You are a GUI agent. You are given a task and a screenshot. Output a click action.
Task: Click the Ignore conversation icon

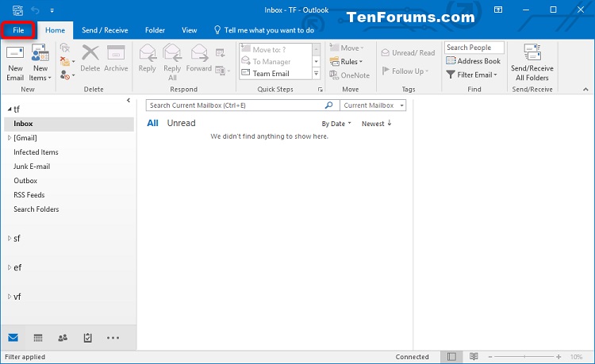click(x=65, y=48)
